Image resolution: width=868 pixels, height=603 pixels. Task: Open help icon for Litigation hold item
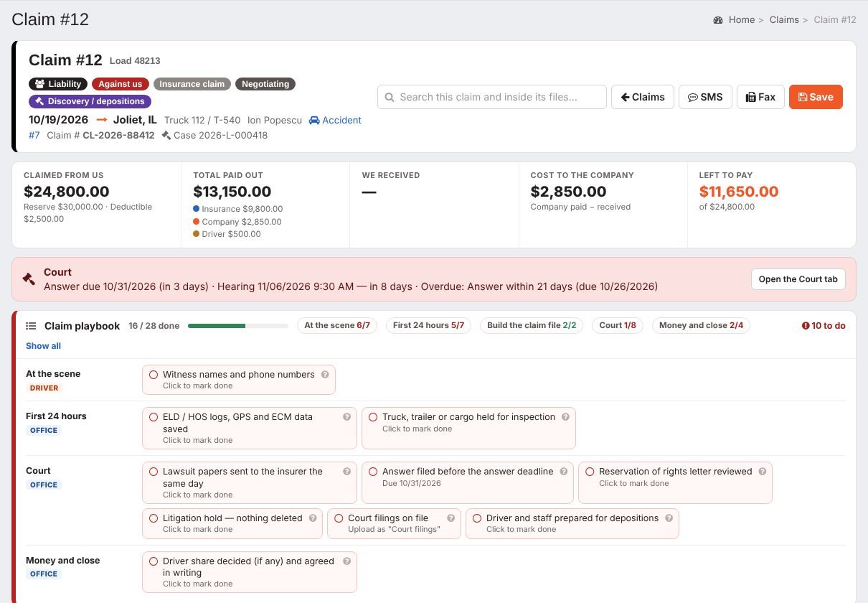(313, 518)
